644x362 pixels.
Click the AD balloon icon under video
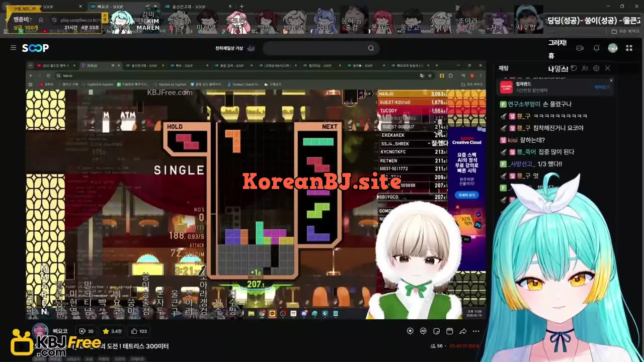pos(423,331)
